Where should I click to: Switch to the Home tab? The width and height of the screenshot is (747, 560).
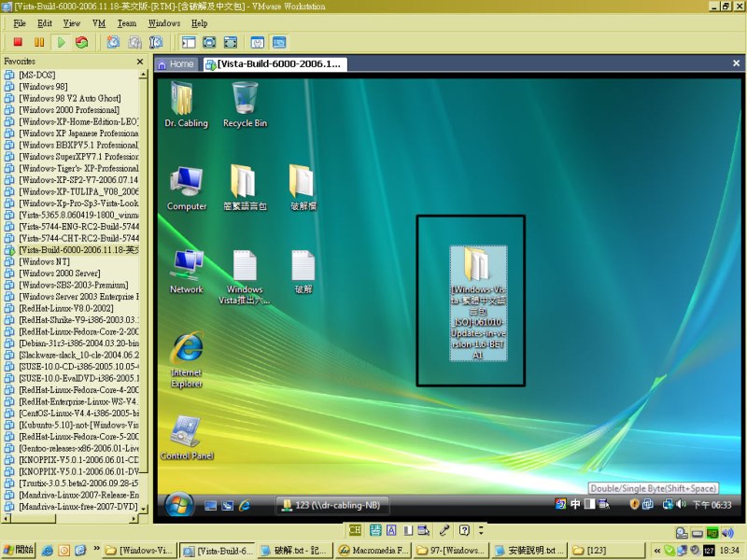[176, 64]
